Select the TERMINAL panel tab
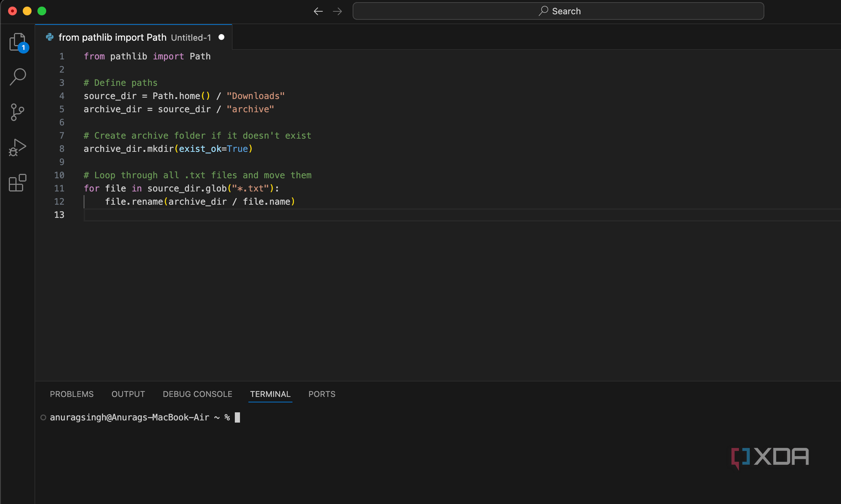Viewport: 841px width, 504px height. (270, 394)
